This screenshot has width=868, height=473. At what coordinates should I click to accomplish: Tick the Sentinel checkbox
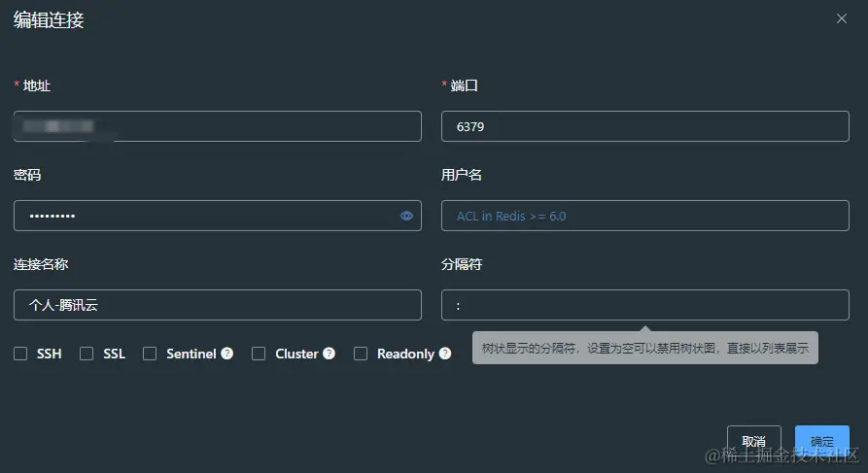click(x=150, y=354)
